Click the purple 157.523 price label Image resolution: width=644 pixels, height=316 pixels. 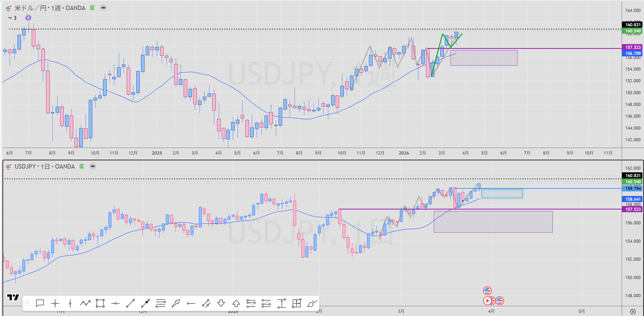(x=633, y=47)
